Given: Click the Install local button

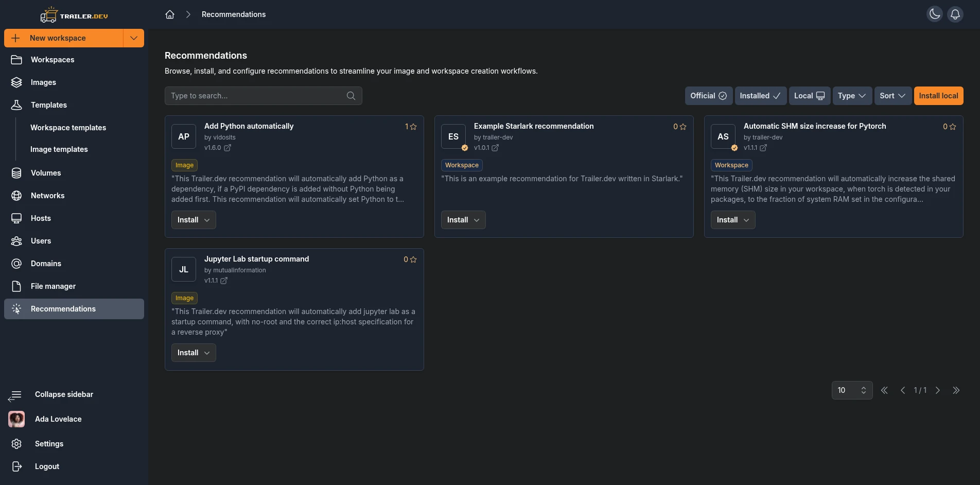Looking at the screenshot, I should (938, 96).
